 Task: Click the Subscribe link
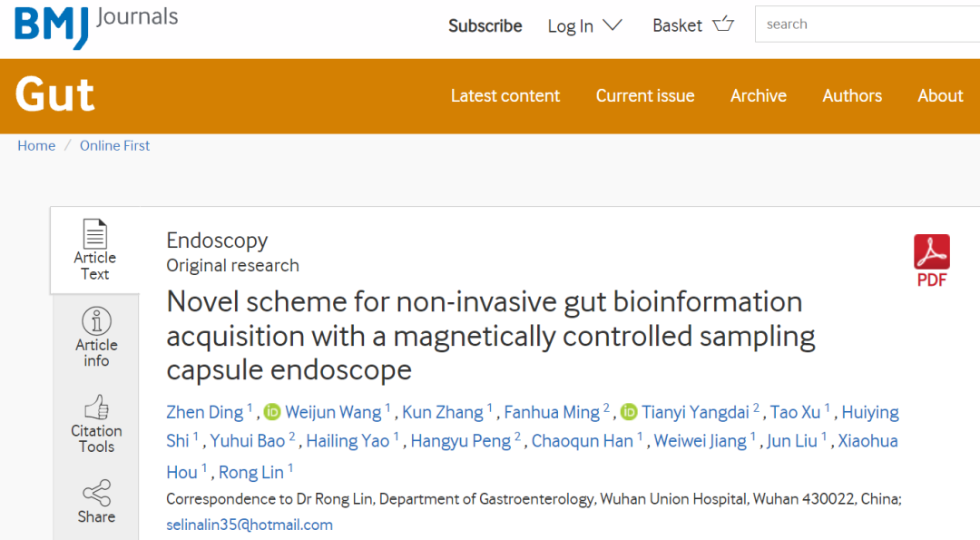(485, 25)
